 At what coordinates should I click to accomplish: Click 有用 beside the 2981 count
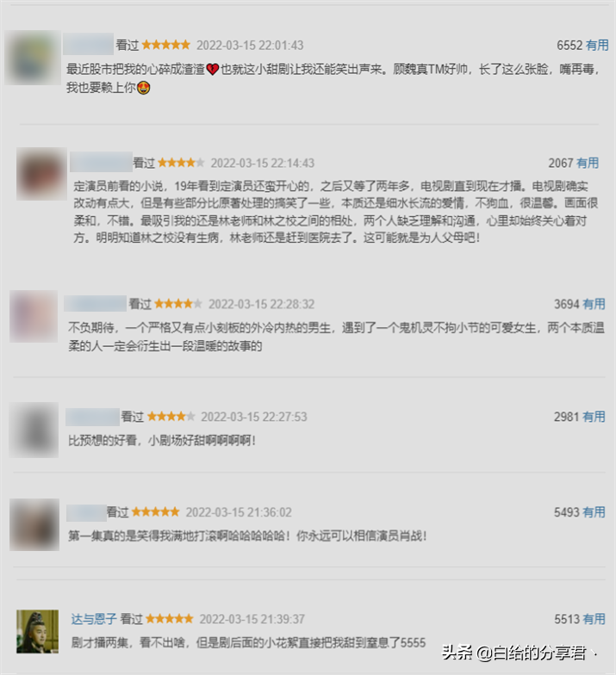pos(594,417)
